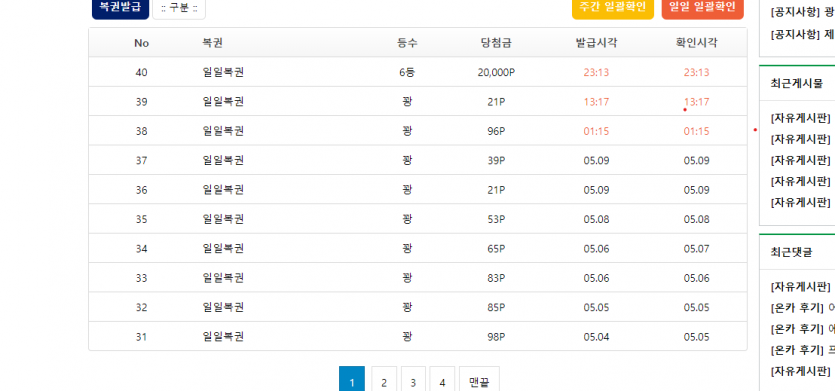This screenshot has width=835, height=391.
Task: Click the 최근댓글 sidebar heading
Action: (x=791, y=252)
